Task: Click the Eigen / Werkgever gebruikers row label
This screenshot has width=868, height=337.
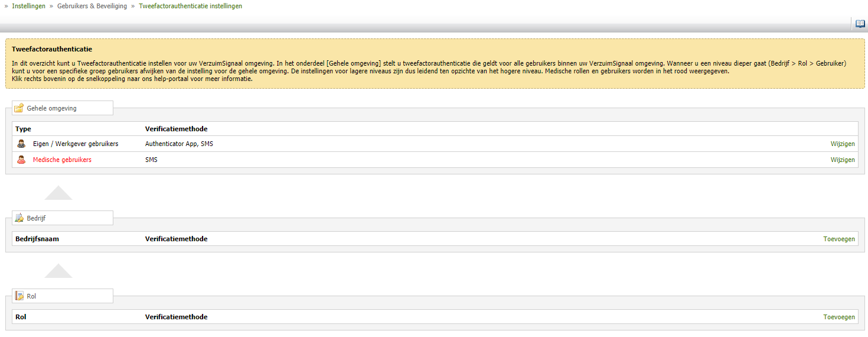Action: (x=76, y=144)
